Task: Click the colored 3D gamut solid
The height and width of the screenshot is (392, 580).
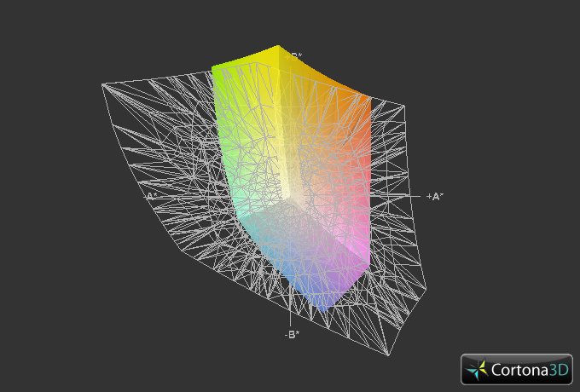Action: (x=291, y=179)
